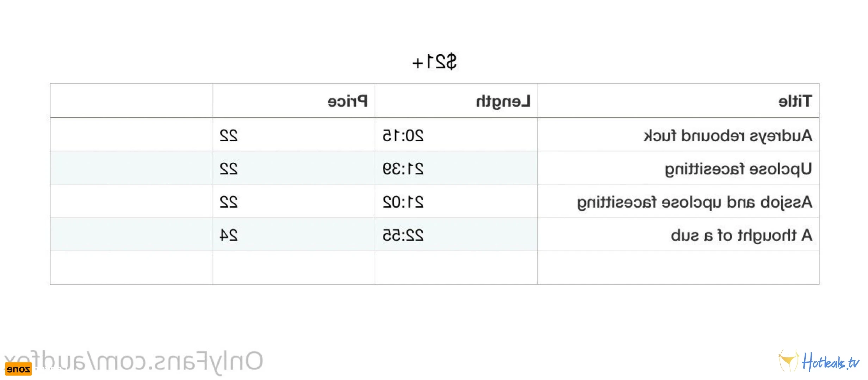Click the $21+ heading above table

click(434, 62)
